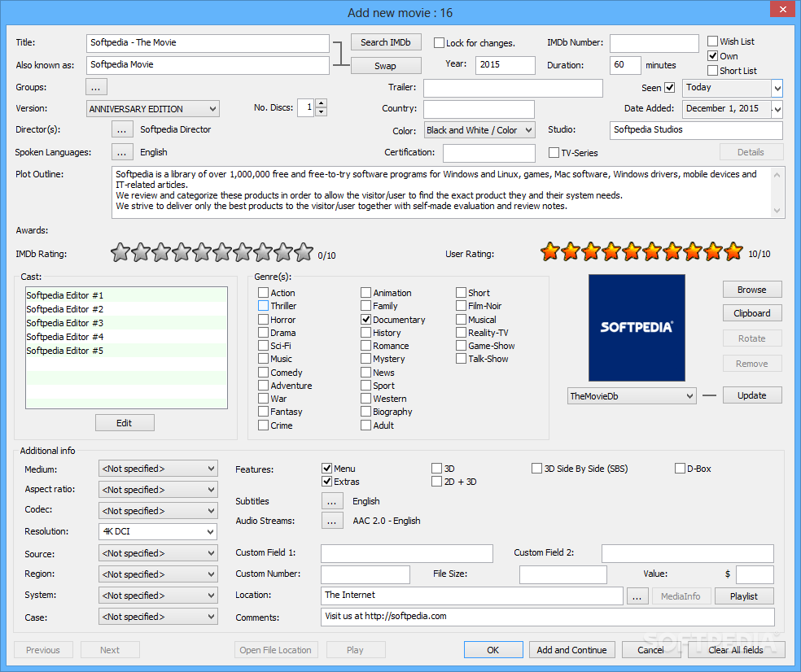Open the Spoken Languages ellipsis picker

click(121, 152)
